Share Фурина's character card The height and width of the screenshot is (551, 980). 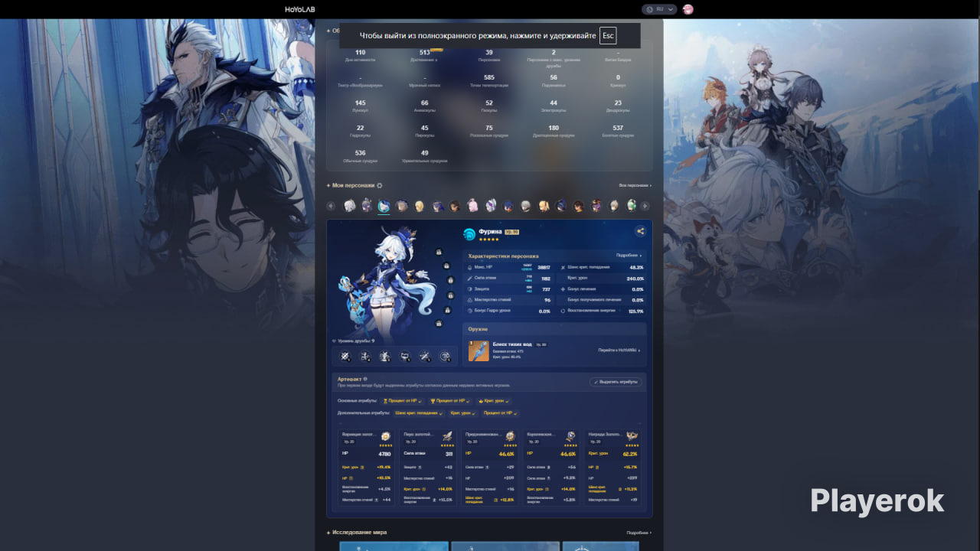[x=640, y=231]
